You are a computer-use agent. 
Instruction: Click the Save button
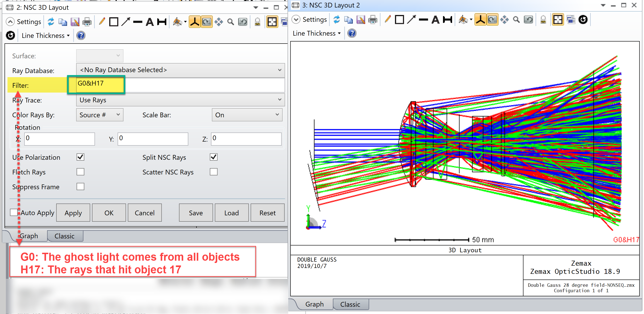[196, 213]
